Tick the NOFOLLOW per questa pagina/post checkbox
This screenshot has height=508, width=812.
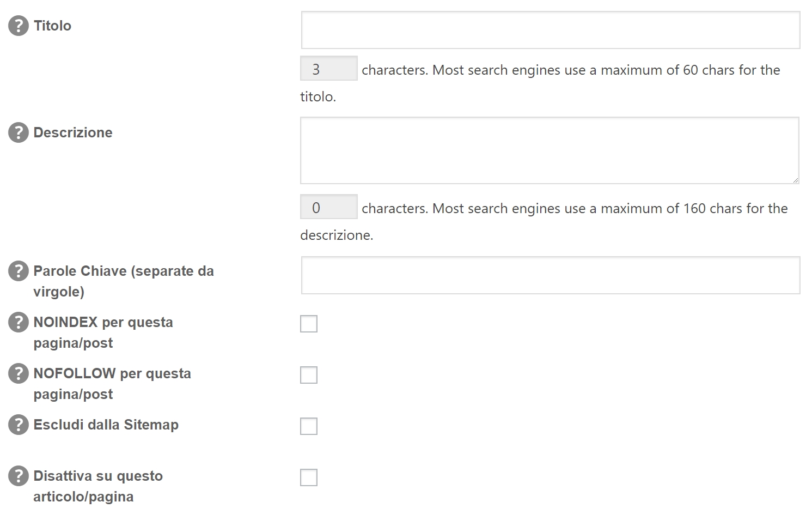(309, 375)
